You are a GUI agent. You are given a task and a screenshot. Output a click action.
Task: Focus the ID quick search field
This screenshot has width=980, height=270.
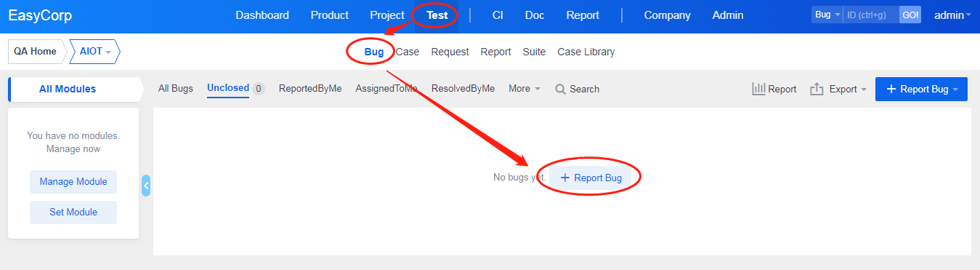(x=871, y=15)
